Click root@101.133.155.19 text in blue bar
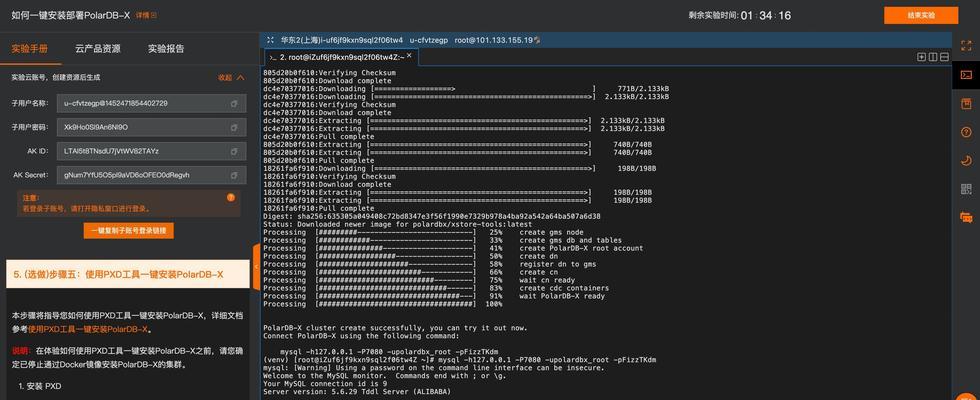This screenshot has height=400, width=980. (493, 40)
